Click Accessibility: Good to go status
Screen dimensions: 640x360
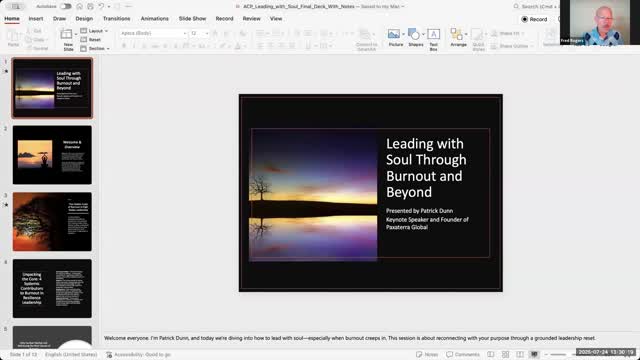(138, 354)
